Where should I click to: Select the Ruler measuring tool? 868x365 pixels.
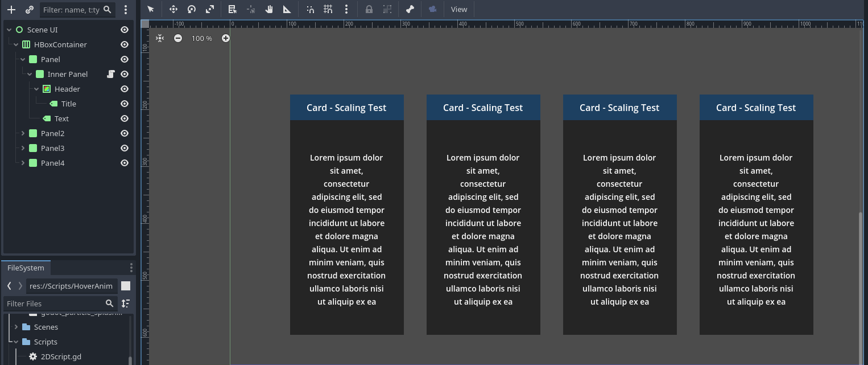287,9
